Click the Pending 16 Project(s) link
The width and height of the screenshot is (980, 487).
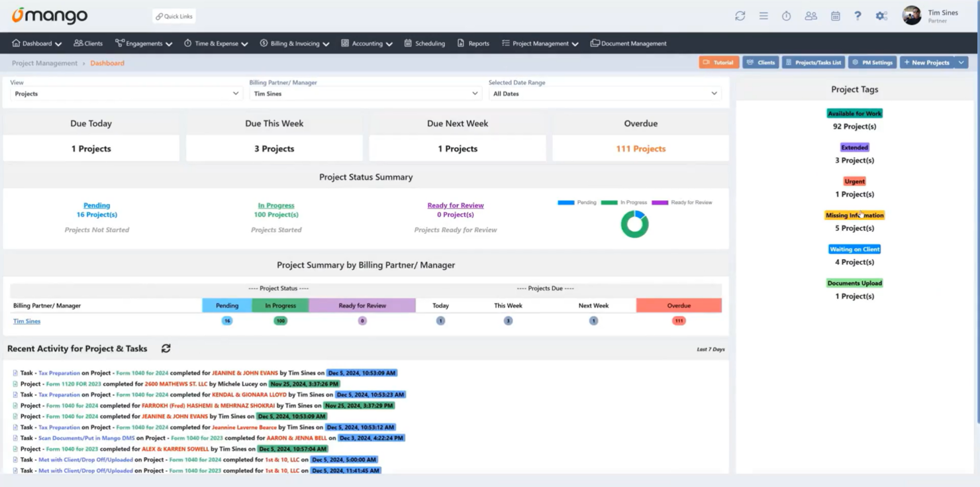tap(97, 205)
